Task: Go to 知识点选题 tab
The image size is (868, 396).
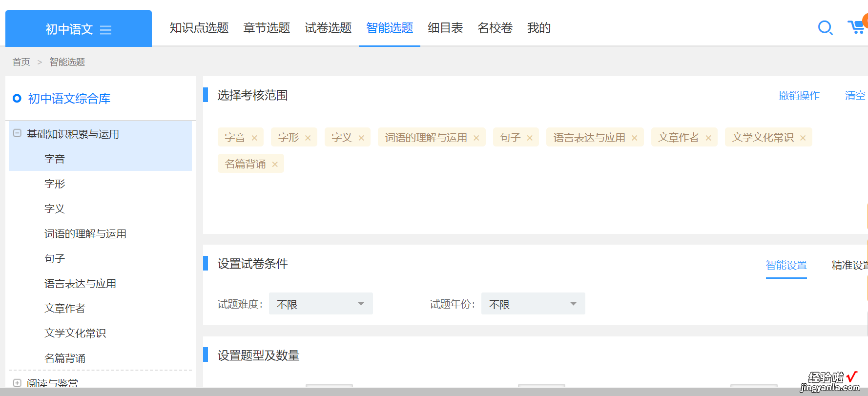Action: tap(199, 28)
